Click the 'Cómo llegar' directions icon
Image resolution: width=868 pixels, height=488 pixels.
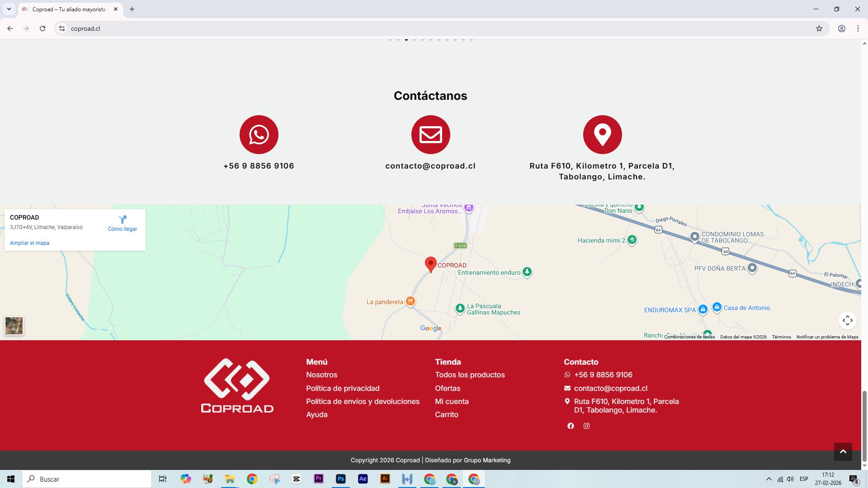pyautogui.click(x=123, y=220)
